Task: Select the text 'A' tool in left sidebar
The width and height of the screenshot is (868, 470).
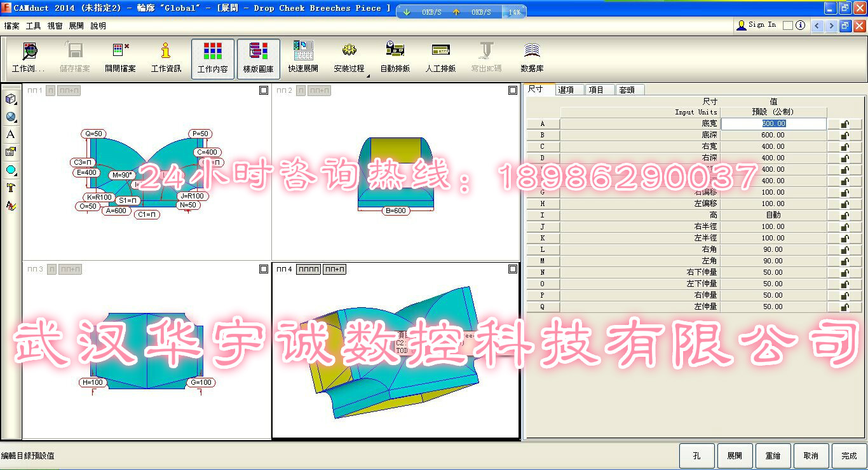Action: click(x=11, y=134)
